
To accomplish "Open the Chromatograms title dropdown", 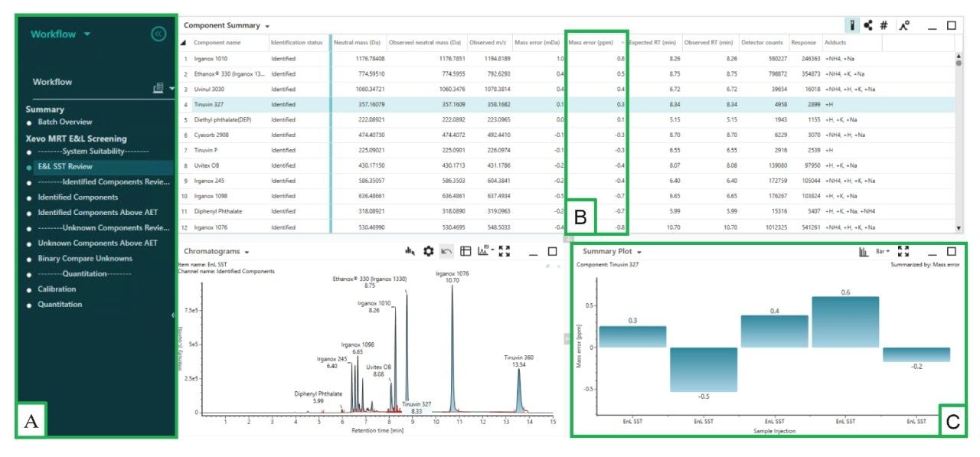I will pos(247,252).
